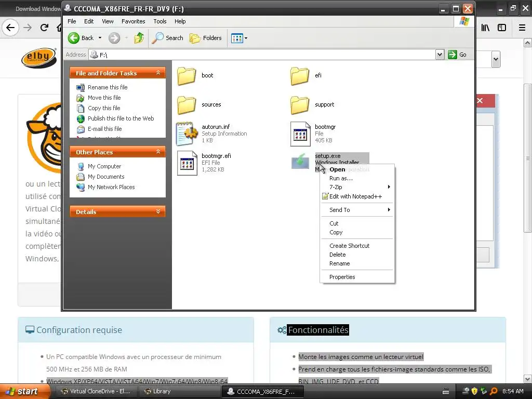This screenshot has height=399, width=532.
Task: Click Publish this file to the Web
Action: pyautogui.click(x=121, y=118)
